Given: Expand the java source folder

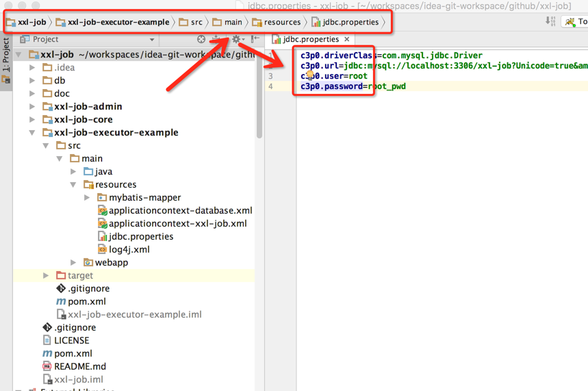Looking at the screenshot, I should pos(73,171).
